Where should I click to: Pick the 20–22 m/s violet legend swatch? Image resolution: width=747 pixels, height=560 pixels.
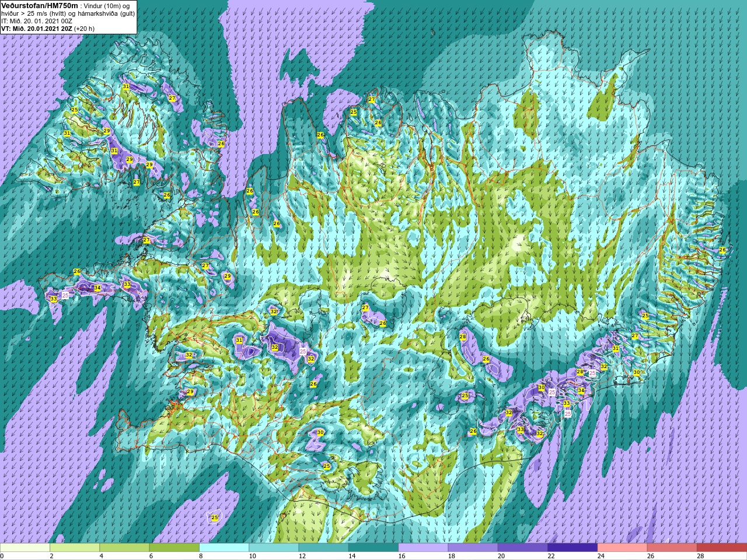tap(522, 548)
